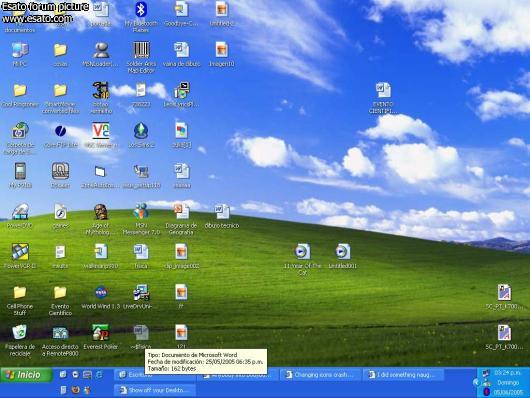Open the Imagen10 image file
Viewport: 530px width, 398px height.
222,50
